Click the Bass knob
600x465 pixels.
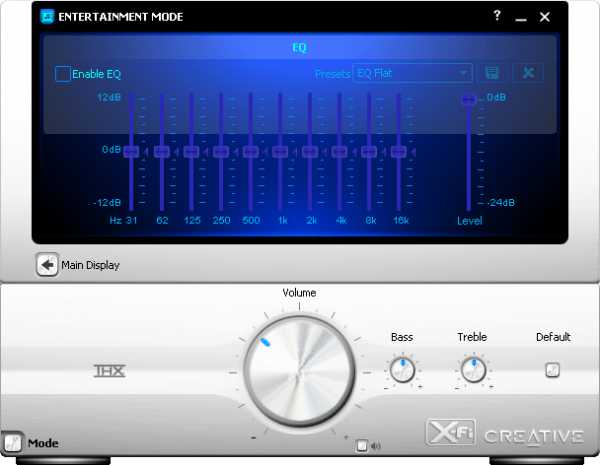(x=402, y=370)
